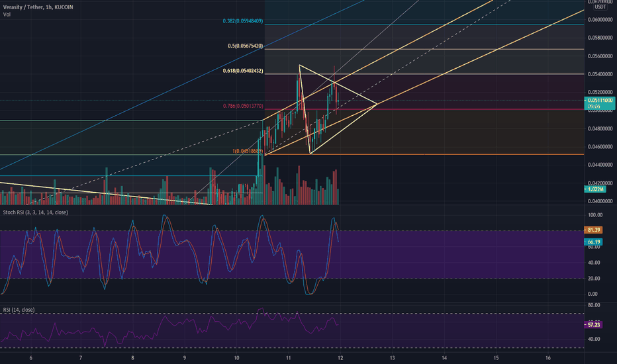Click the 100.00 Stoch RSI axis label
This screenshot has height=364, width=617.
(595, 215)
